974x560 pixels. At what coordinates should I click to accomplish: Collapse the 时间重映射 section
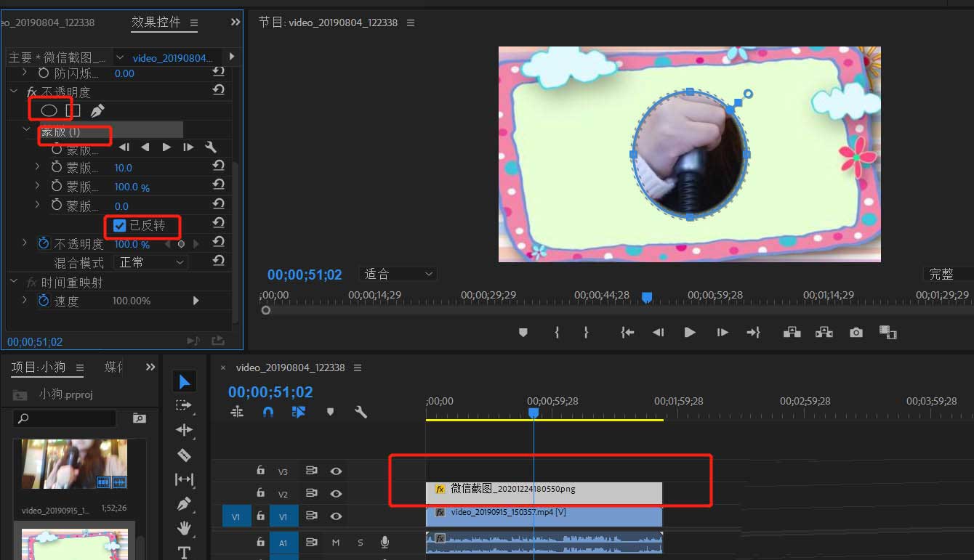(13, 282)
